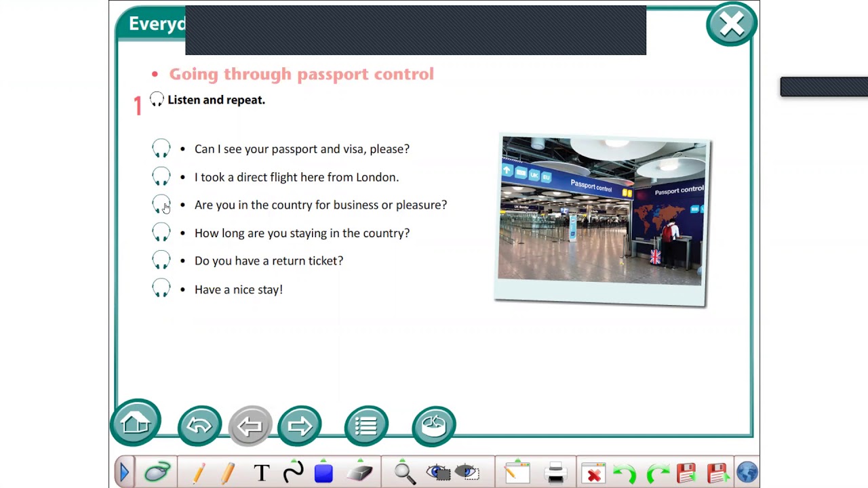Click the curved return-arrow round button
868x488 pixels.
click(x=199, y=426)
